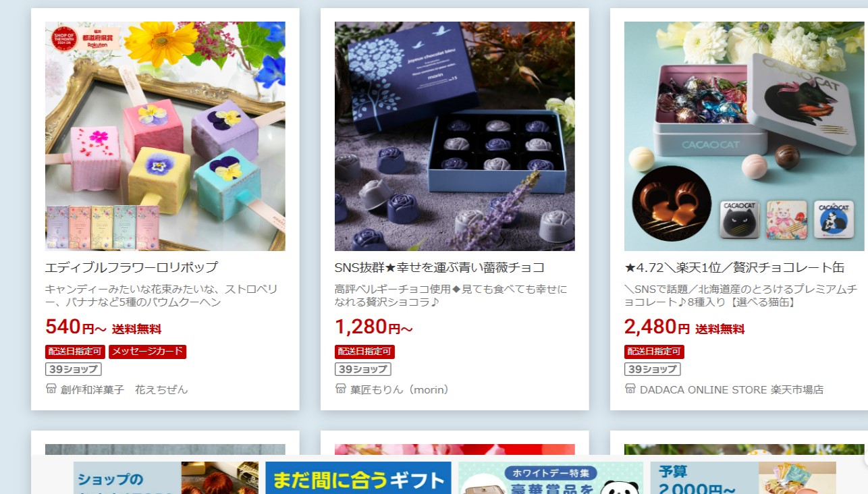Click the 配送日指定可 tag on the lollipop item
Screen dimensions: 868x494
click(76, 352)
